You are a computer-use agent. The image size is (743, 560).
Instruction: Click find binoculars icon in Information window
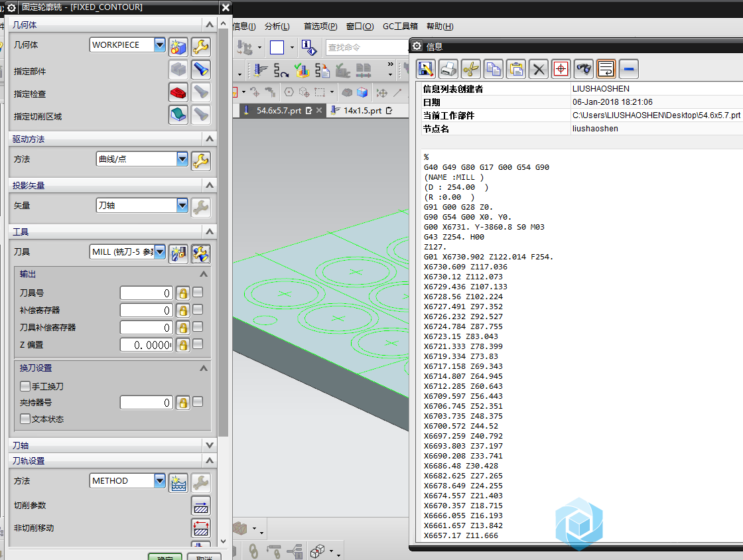(x=584, y=69)
